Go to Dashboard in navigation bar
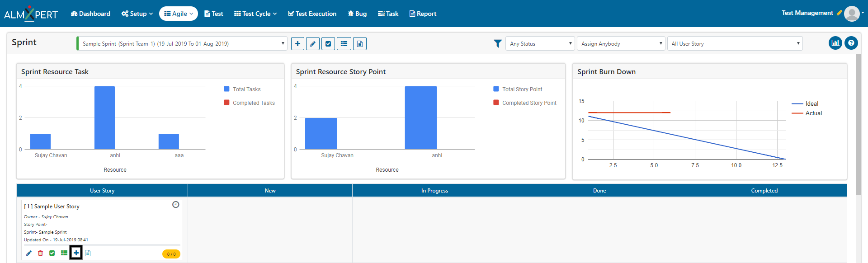Image resolution: width=868 pixels, height=263 pixels. click(90, 14)
